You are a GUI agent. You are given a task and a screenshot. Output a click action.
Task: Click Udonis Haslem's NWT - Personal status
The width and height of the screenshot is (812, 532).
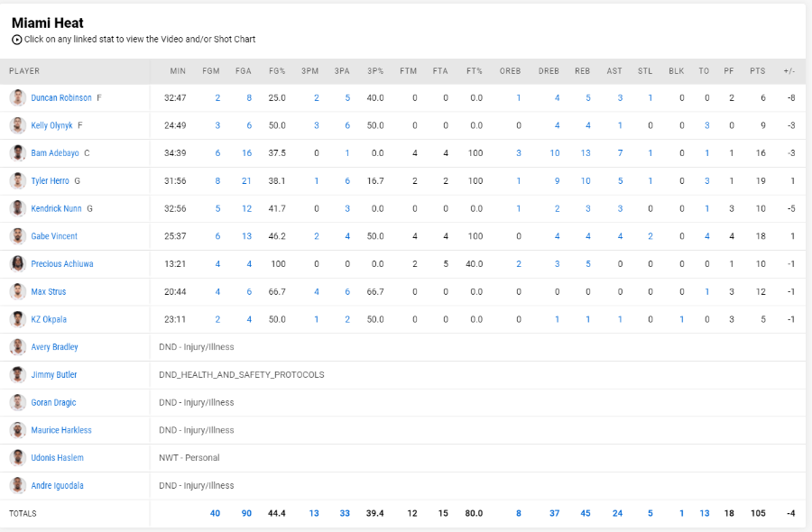click(189, 457)
